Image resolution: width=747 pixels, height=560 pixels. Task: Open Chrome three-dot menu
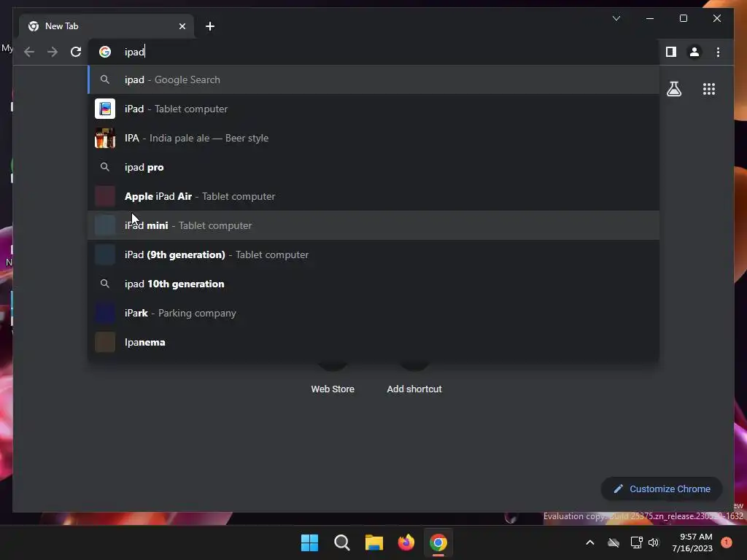[x=718, y=52]
